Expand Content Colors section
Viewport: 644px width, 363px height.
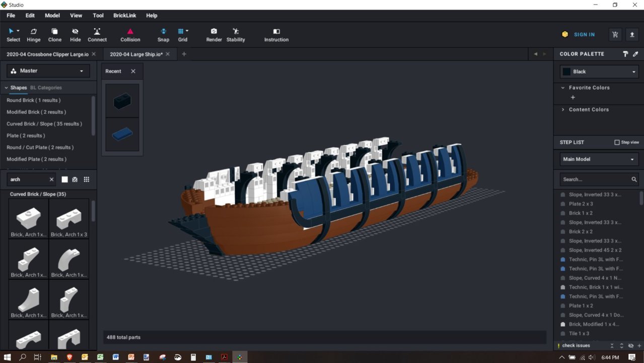(563, 109)
